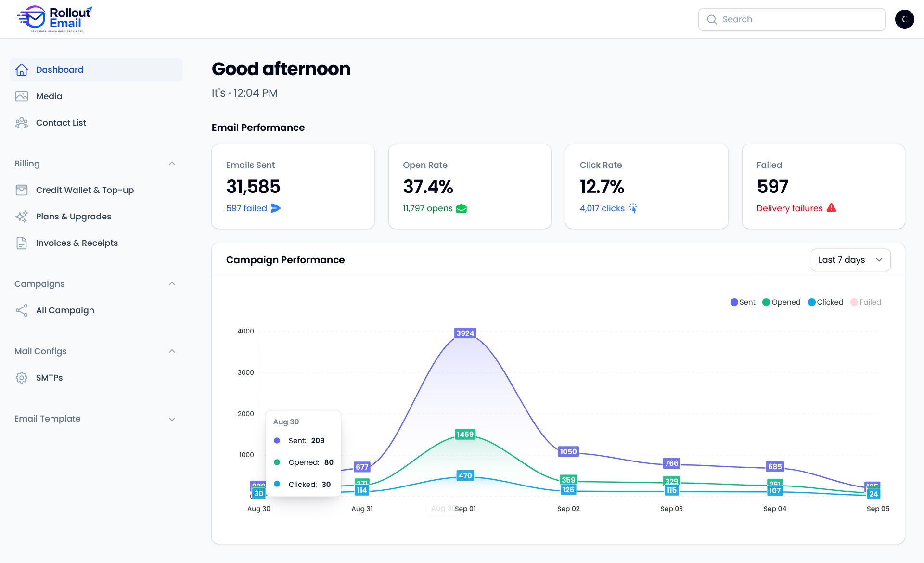Click the 11,797 opens link

[x=428, y=208]
